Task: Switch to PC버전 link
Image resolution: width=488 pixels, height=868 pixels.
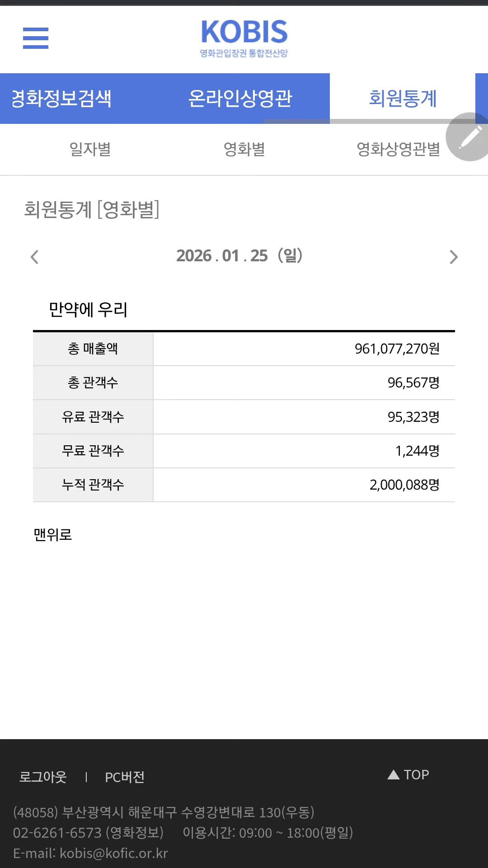Action: click(125, 777)
